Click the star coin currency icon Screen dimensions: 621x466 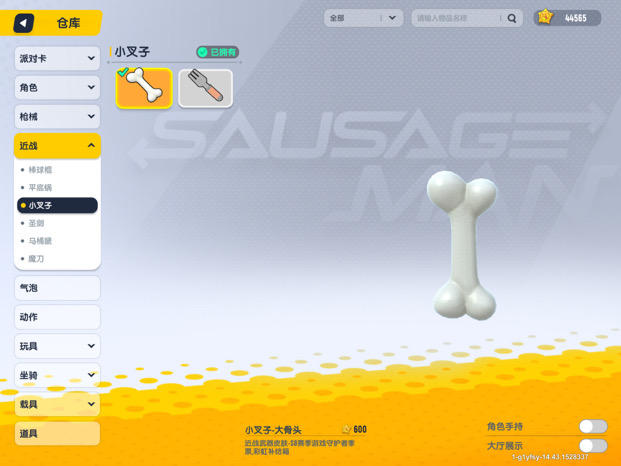[x=545, y=17]
